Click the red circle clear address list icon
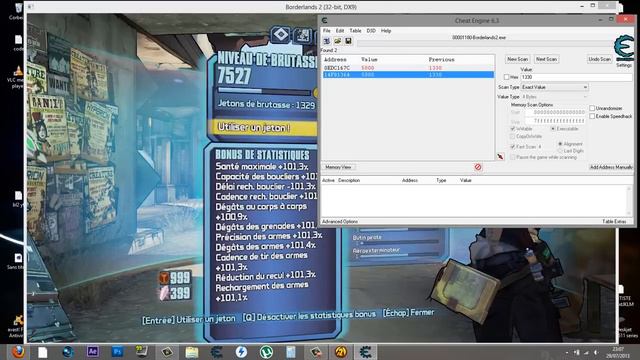The width and height of the screenshot is (640, 360). tap(478, 167)
